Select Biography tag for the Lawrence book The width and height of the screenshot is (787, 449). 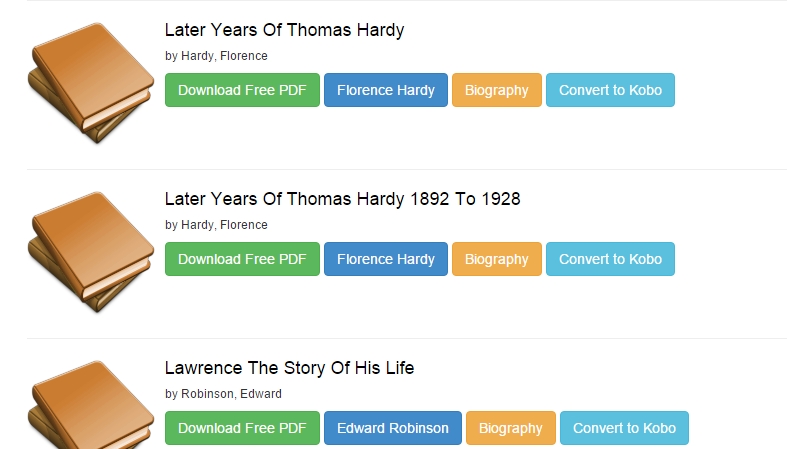[x=511, y=428]
